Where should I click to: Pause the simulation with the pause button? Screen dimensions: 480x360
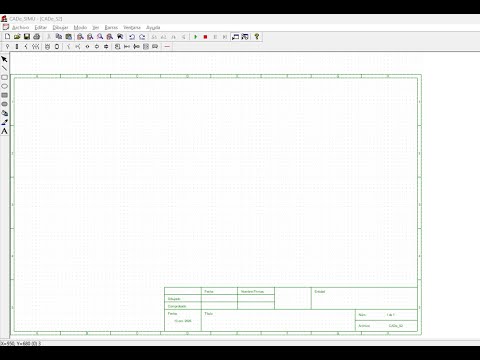[x=215, y=37]
